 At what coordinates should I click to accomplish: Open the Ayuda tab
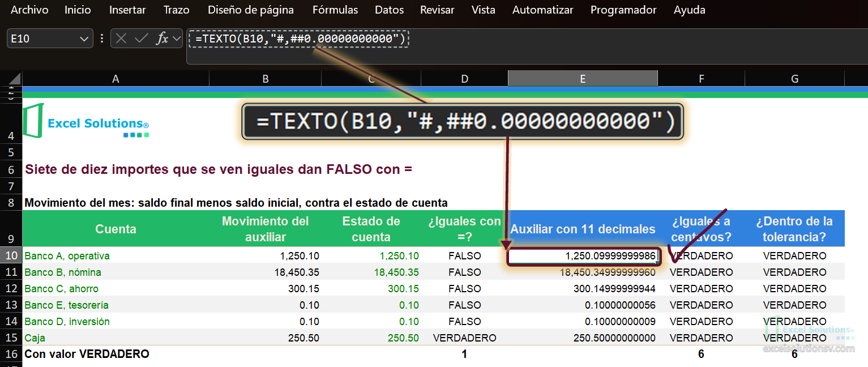tap(690, 10)
